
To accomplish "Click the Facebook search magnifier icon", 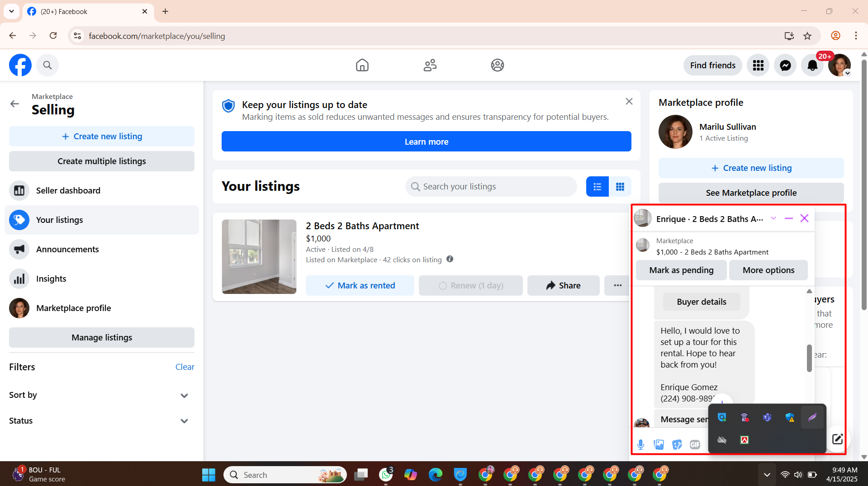I will pyautogui.click(x=47, y=65).
